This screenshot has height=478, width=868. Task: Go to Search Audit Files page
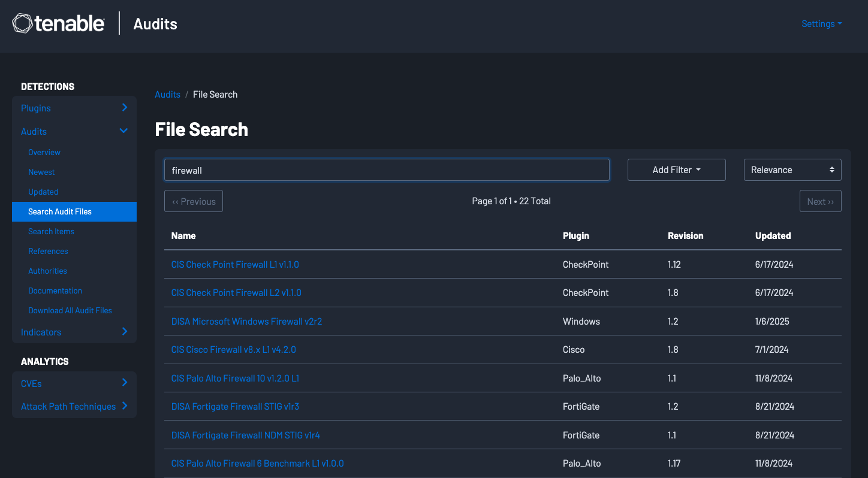(60, 211)
